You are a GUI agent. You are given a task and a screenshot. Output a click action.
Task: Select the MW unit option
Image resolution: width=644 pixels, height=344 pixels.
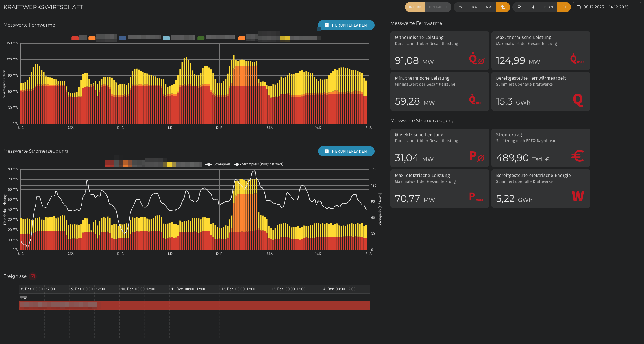pyautogui.click(x=489, y=7)
